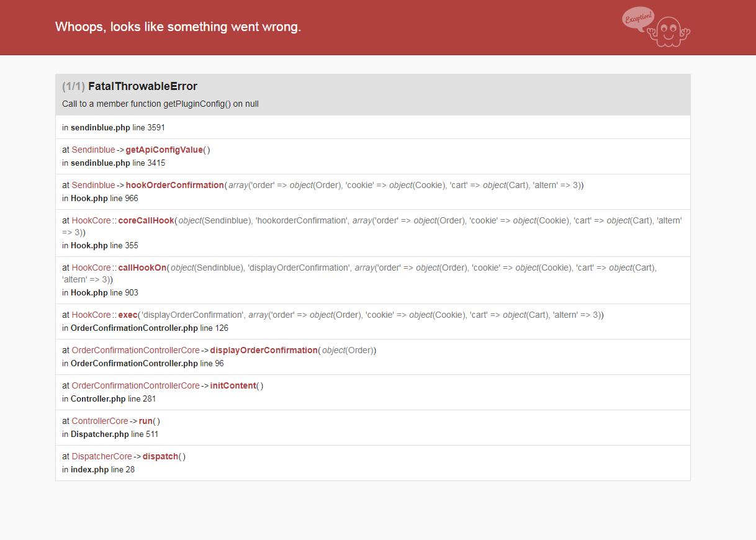Click the exec method name
Image resolution: width=756 pixels, height=540 pixels.
click(x=128, y=315)
